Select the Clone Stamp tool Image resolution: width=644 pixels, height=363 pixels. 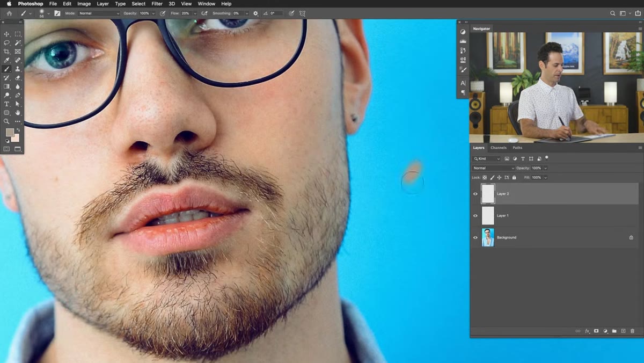click(18, 69)
